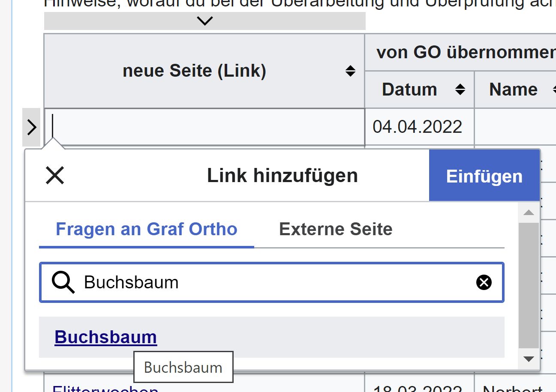Choose the Buchsbaum search result

tap(106, 337)
